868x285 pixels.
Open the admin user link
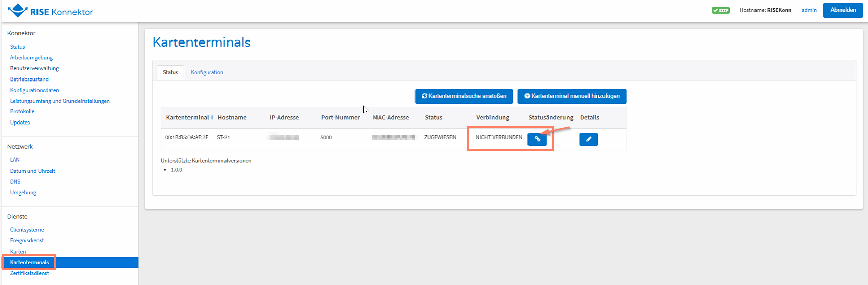pyautogui.click(x=809, y=10)
